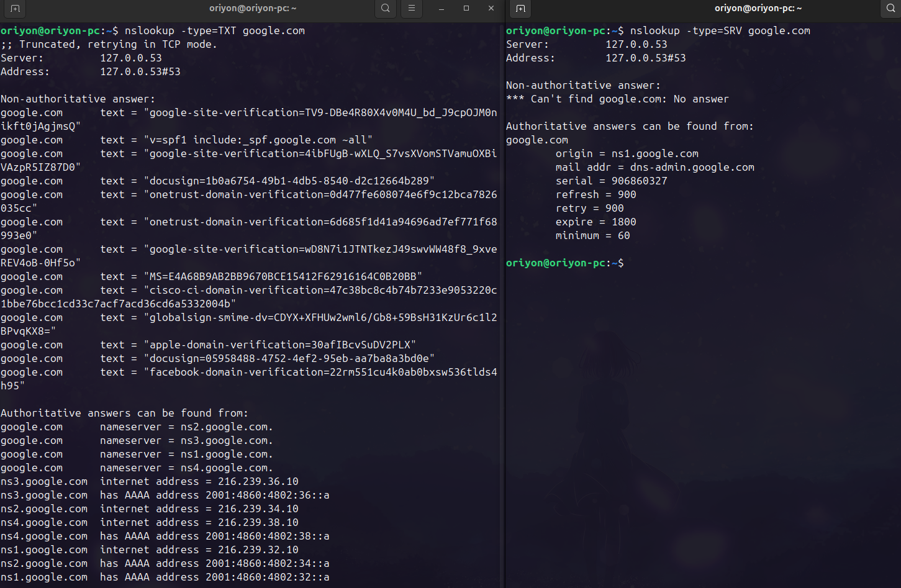Maximize the left terminal window

[x=466, y=9]
